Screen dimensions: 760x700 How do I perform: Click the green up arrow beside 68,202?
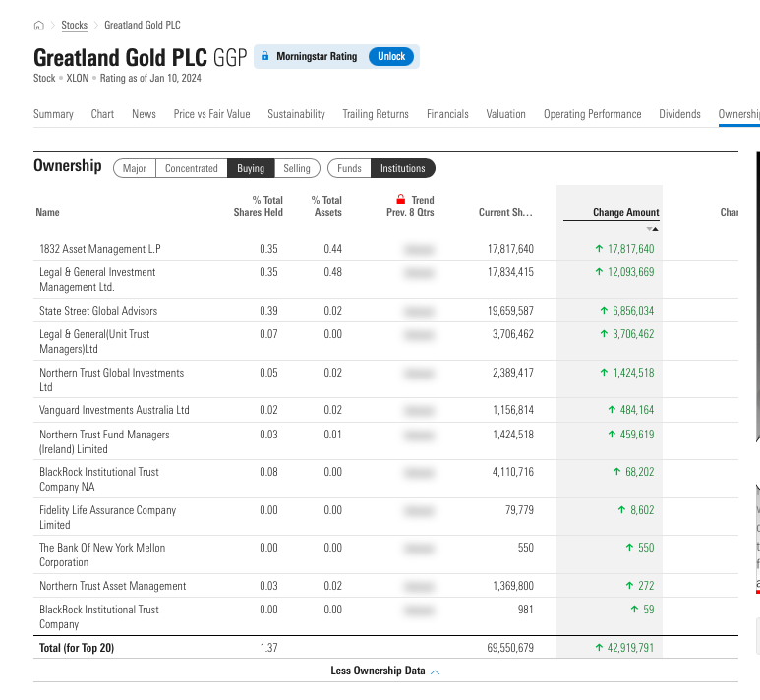616,471
